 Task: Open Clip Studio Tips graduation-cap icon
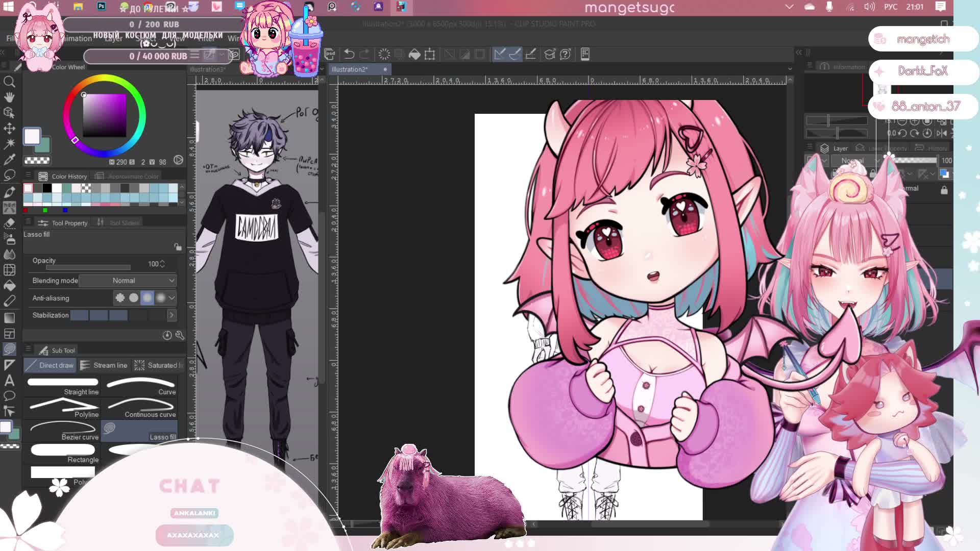click(x=550, y=54)
